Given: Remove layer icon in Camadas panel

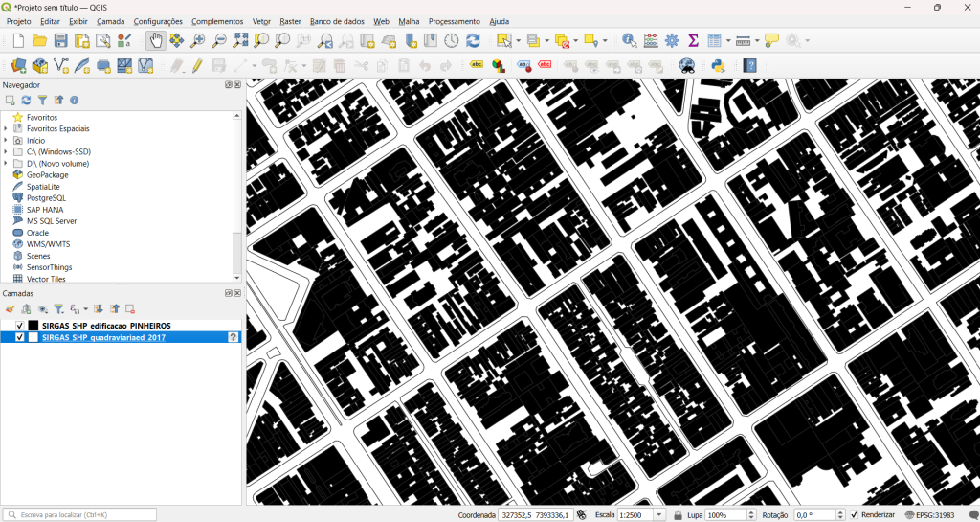Looking at the screenshot, I should pyautogui.click(x=130, y=308).
